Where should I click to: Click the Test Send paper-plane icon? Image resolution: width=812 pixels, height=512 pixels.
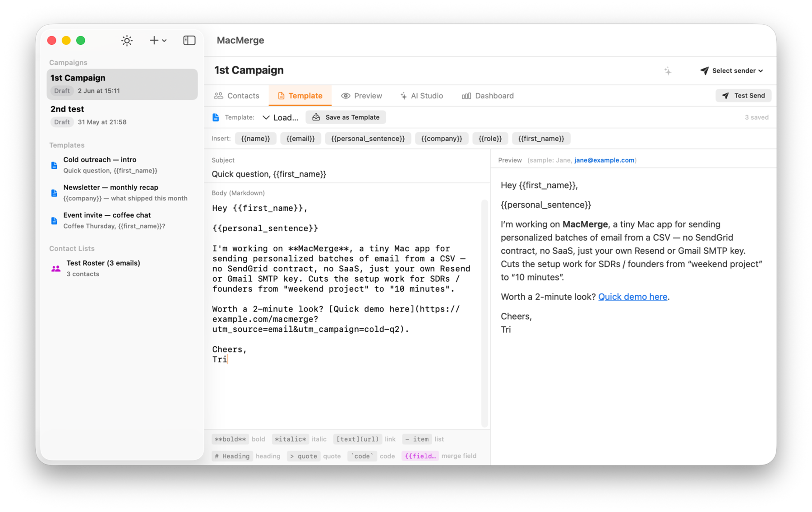click(725, 96)
